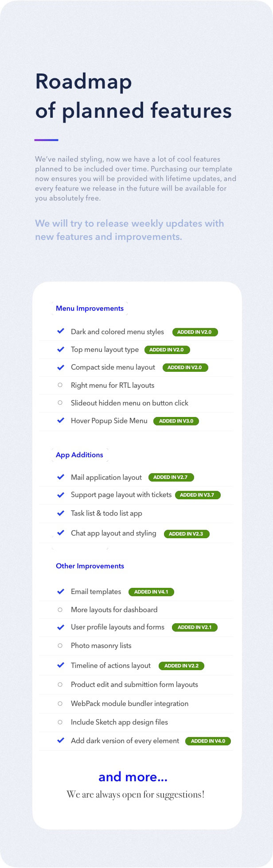Image resolution: width=273 pixels, height=868 pixels.
Task: Click checkmark beside Hover Popup Side Menu
Action: 61,420
